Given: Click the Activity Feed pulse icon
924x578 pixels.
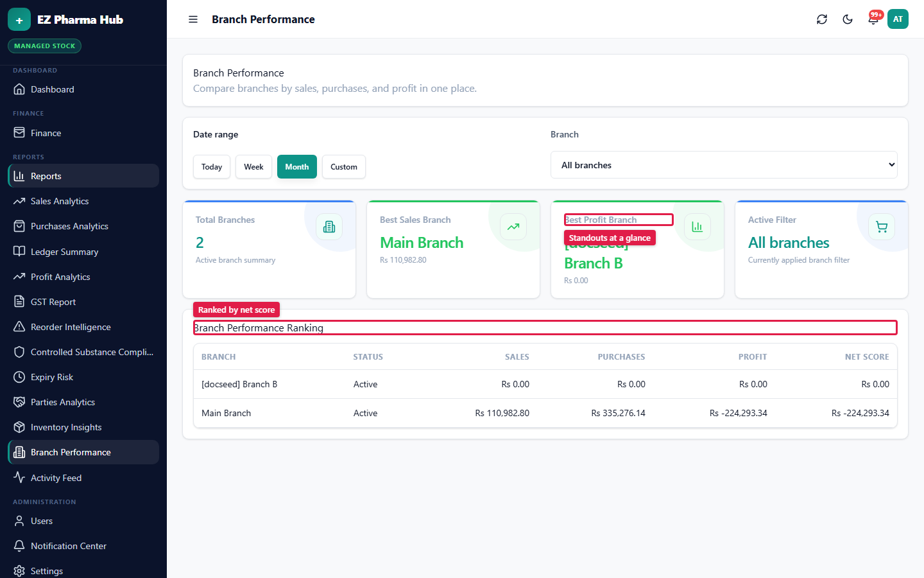Looking at the screenshot, I should [19, 478].
